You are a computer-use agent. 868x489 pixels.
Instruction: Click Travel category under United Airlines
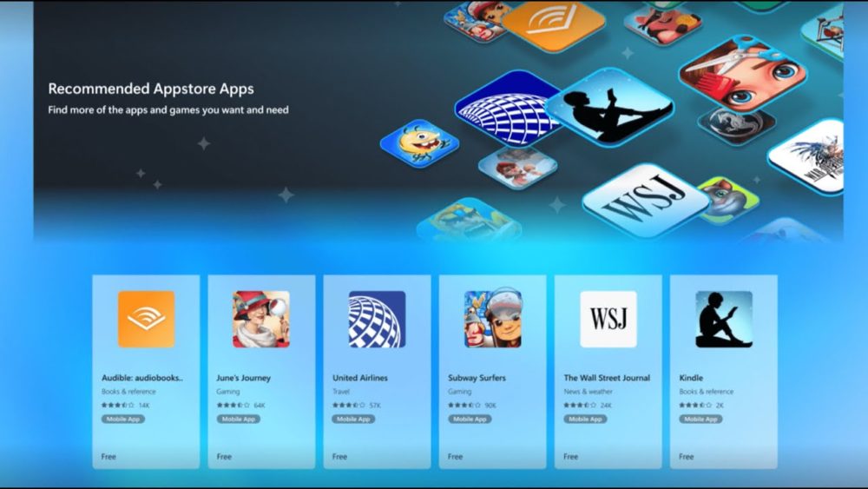pos(341,392)
